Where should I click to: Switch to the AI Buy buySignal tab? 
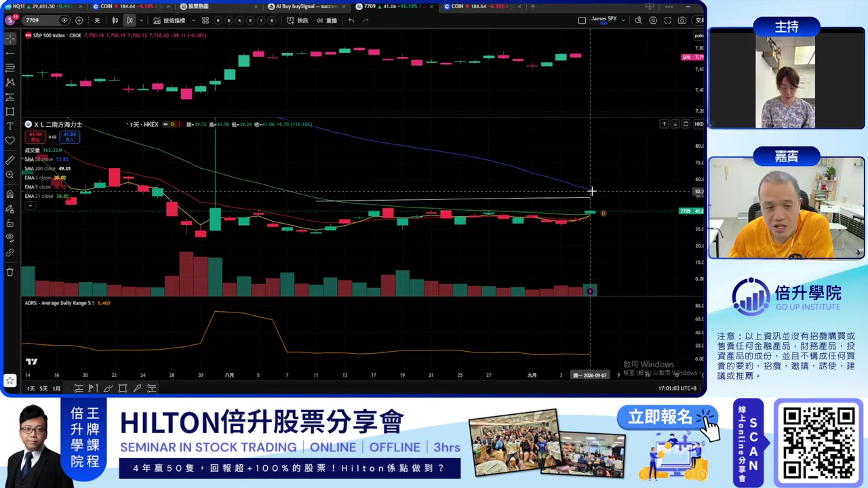click(307, 6)
